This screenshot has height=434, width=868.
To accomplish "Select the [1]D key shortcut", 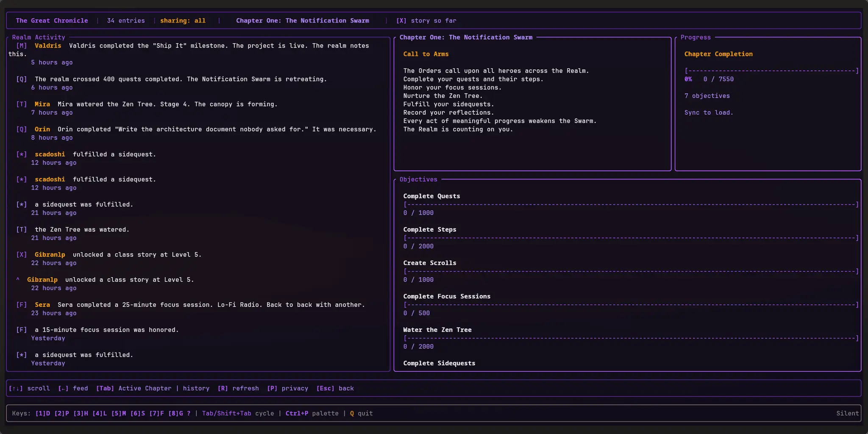I will 43,414.
